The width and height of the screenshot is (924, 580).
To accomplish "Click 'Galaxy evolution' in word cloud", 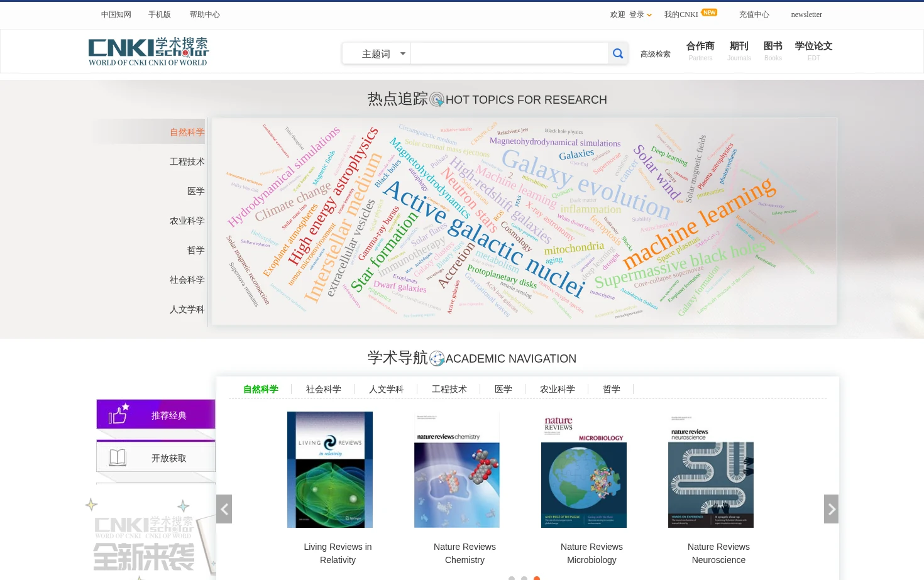I will click(586, 183).
